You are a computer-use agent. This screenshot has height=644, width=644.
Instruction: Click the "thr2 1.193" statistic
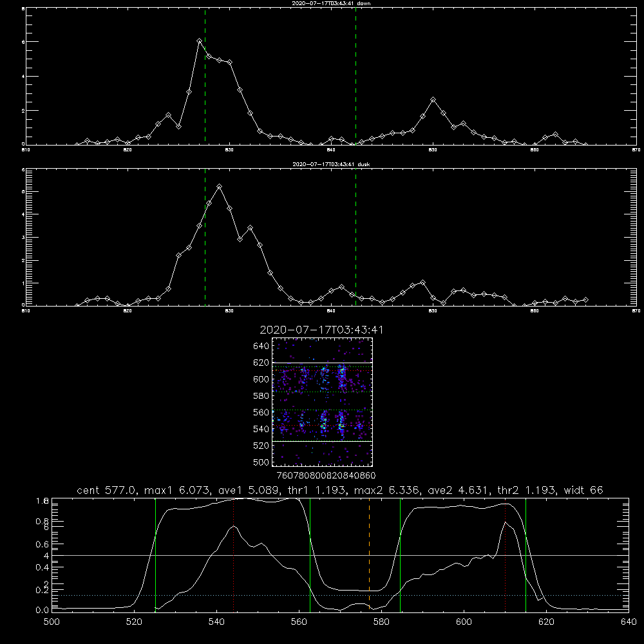[527, 490]
